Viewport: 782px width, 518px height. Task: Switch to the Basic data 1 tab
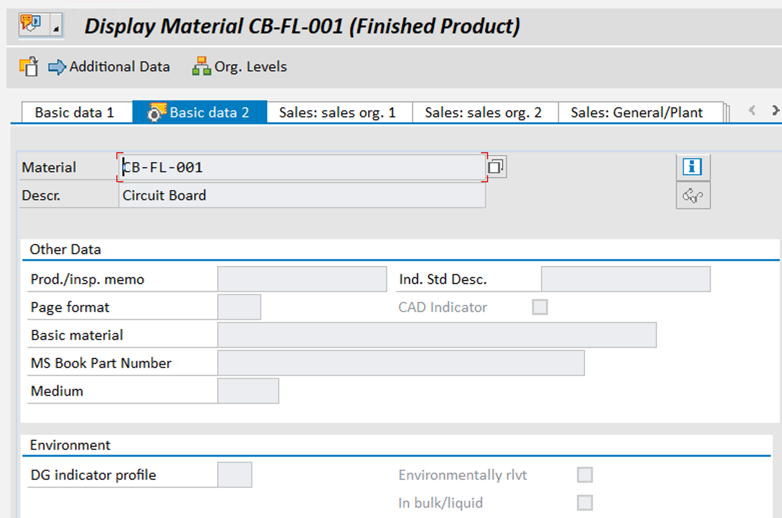pos(75,112)
